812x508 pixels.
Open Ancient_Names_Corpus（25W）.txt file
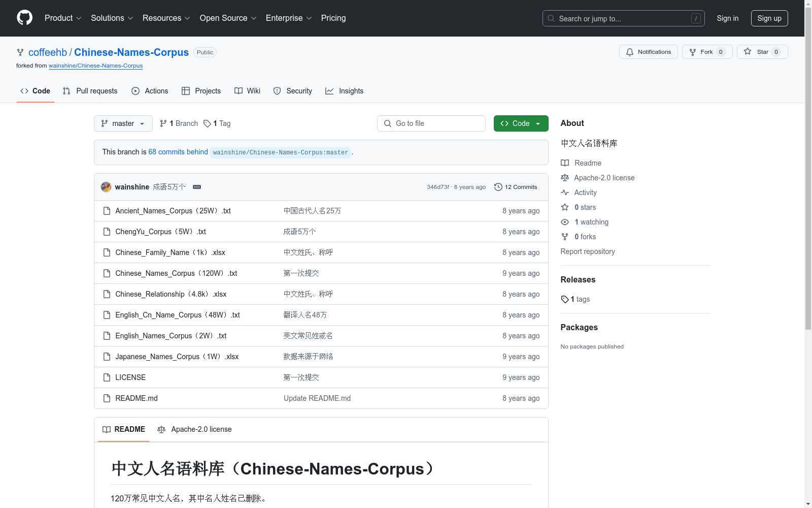pos(173,211)
